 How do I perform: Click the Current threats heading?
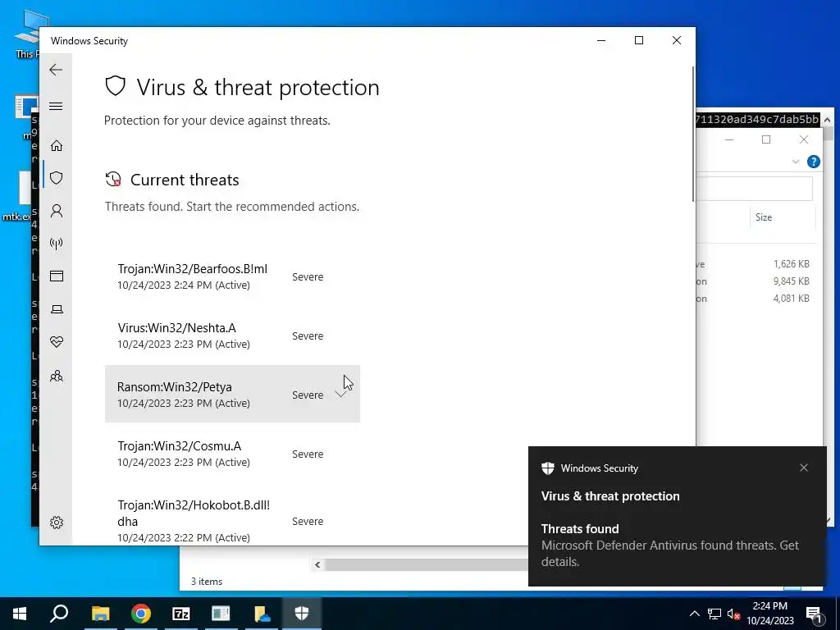pyautogui.click(x=185, y=180)
